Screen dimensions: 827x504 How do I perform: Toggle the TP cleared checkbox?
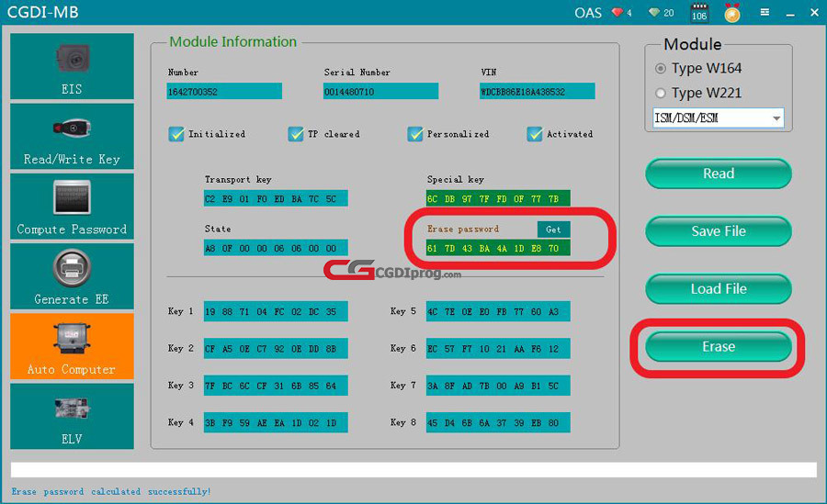295,134
